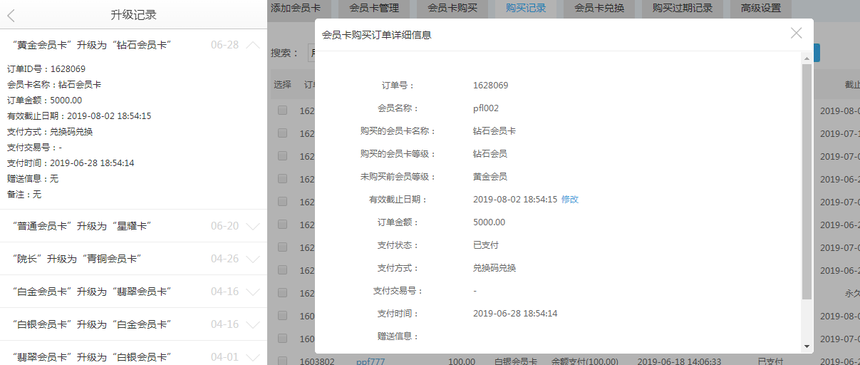Expand the 翡翠会员卡 升级为 白银会员卡 record
The height and width of the screenshot is (365, 860).
[253, 357]
